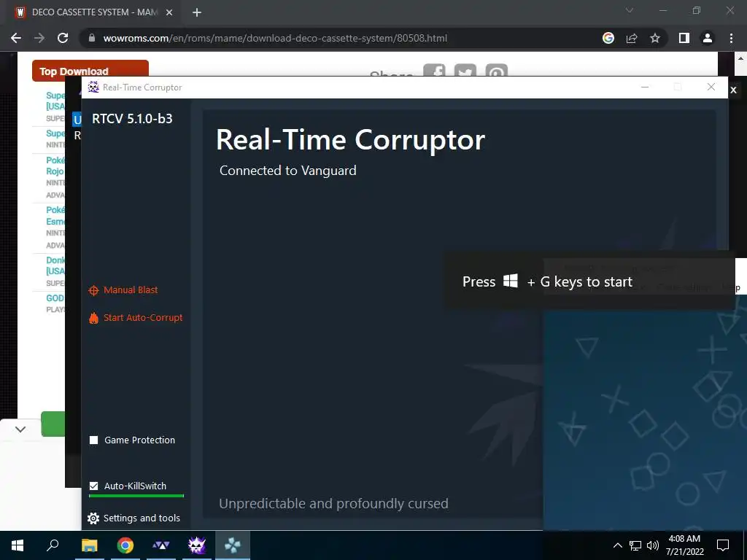Open Windows notification center
The height and width of the screenshot is (560, 747).
723,545
